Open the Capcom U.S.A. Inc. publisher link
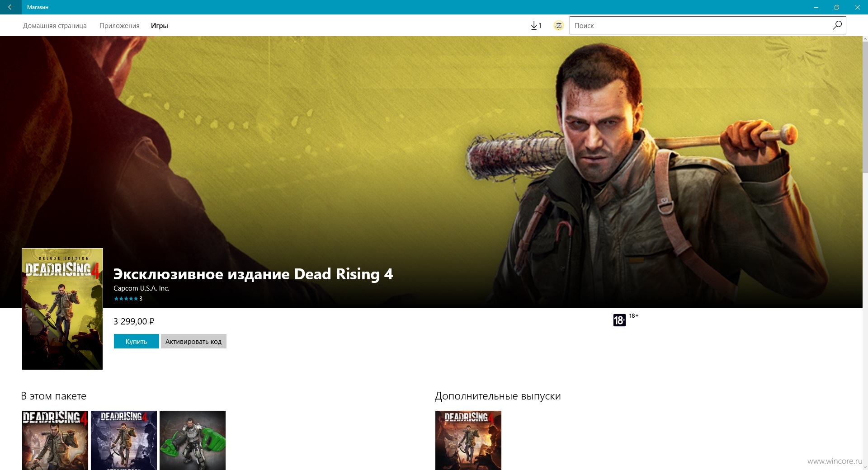This screenshot has width=868, height=470. (141, 288)
